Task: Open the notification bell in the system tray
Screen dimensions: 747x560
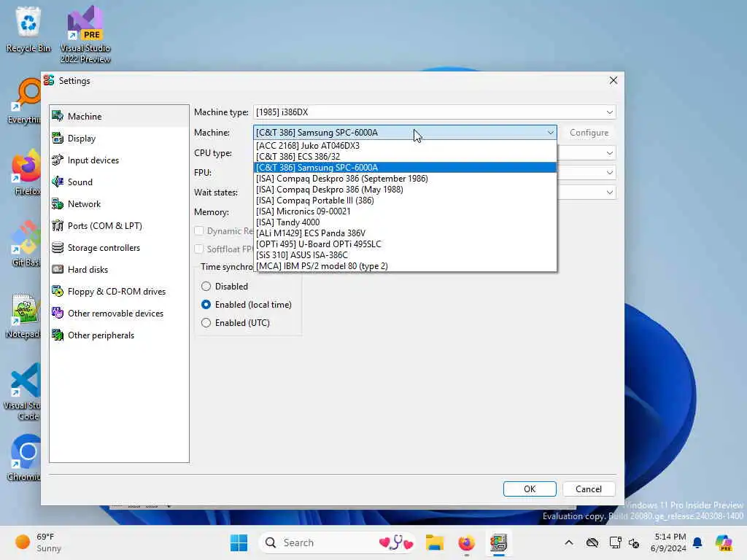Action: click(697, 542)
